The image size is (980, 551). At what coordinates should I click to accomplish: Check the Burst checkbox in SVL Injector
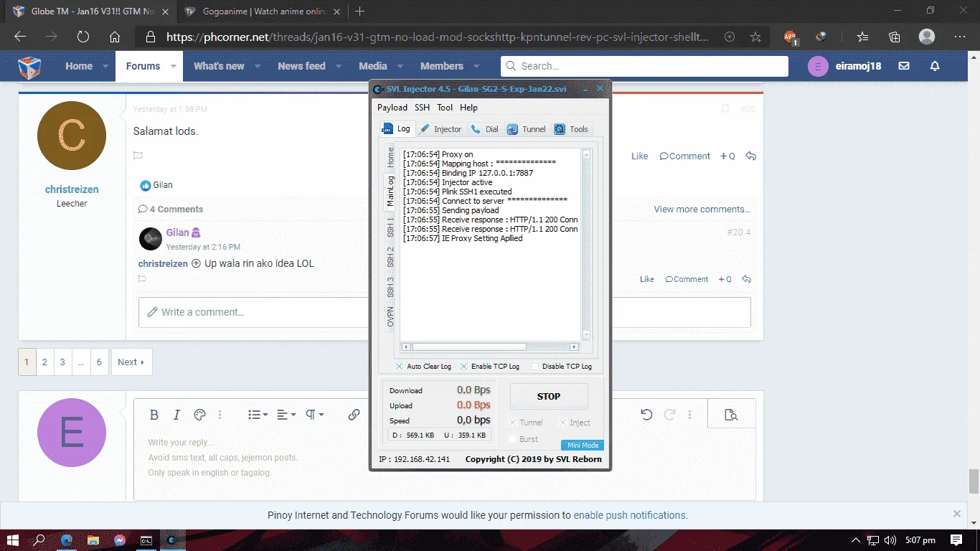point(512,439)
